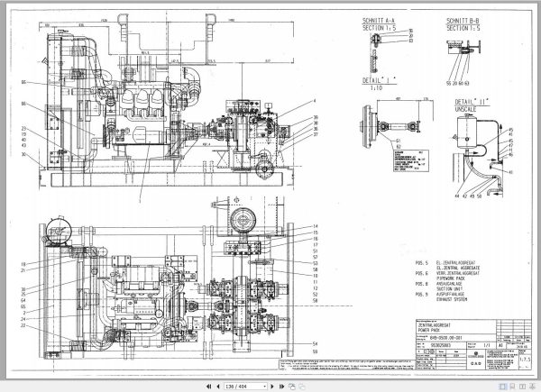Select continuous facing view mode icon
541x392 pixels.
pyautogui.click(x=532, y=387)
